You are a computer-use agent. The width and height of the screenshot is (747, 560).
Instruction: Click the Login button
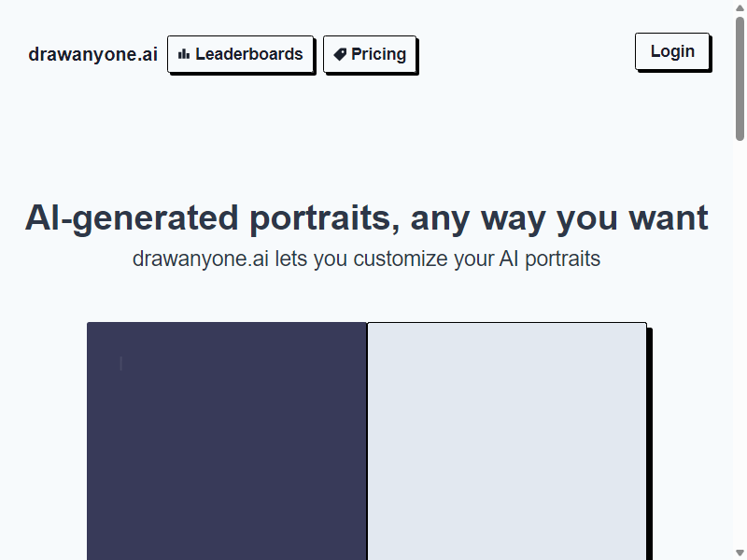coord(672,51)
